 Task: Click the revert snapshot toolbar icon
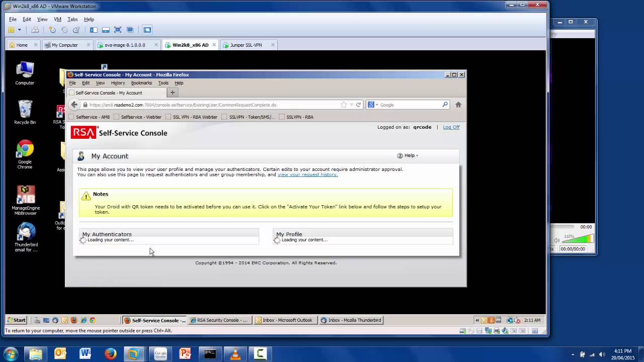[64, 30]
